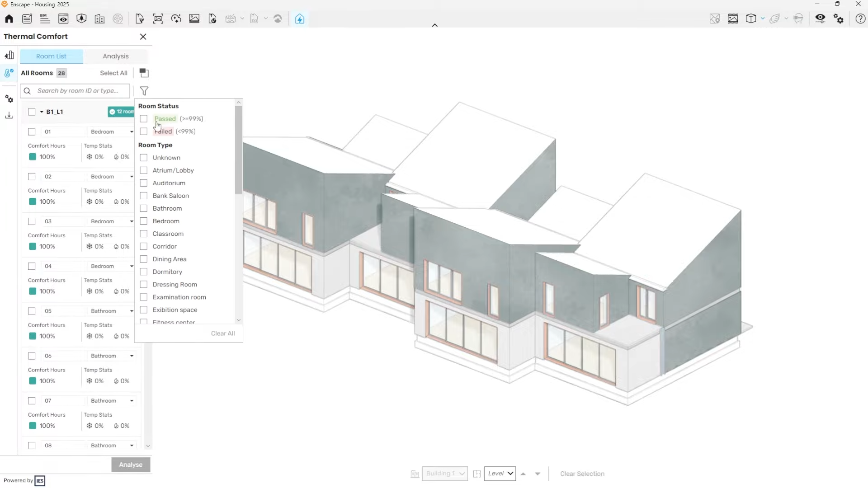Click the energy analysis lightning icon

(300, 19)
